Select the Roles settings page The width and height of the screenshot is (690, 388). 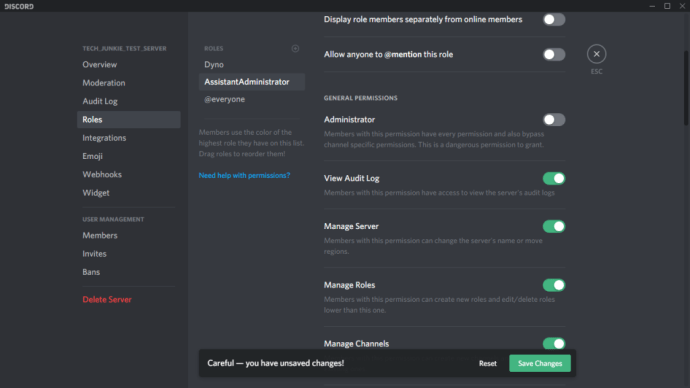tap(128, 120)
